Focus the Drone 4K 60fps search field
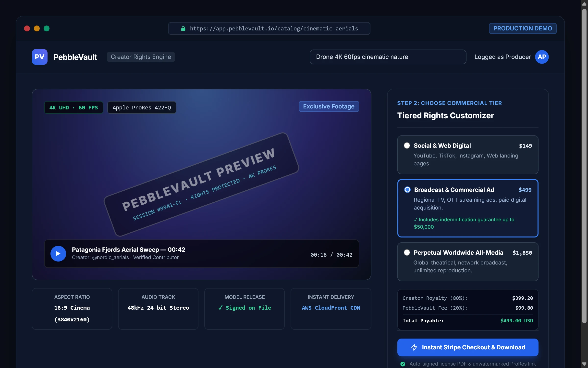 point(388,57)
